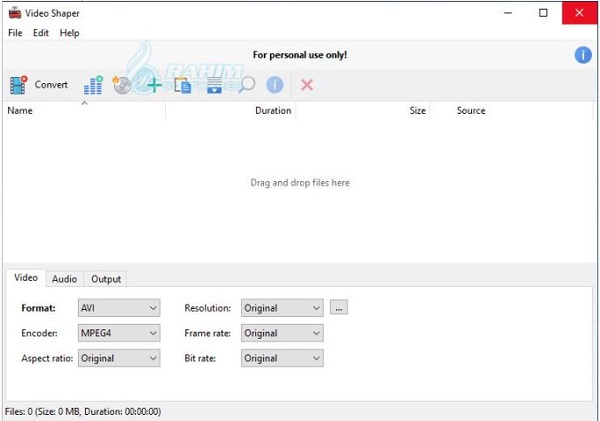Switch to the Audio tab
600x421 pixels.
click(65, 279)
